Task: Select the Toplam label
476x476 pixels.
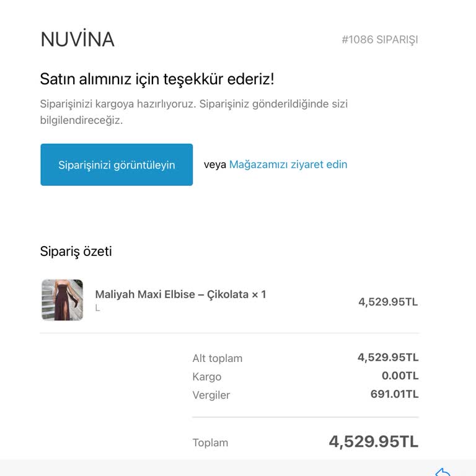Action: click(x=210, y=443)
